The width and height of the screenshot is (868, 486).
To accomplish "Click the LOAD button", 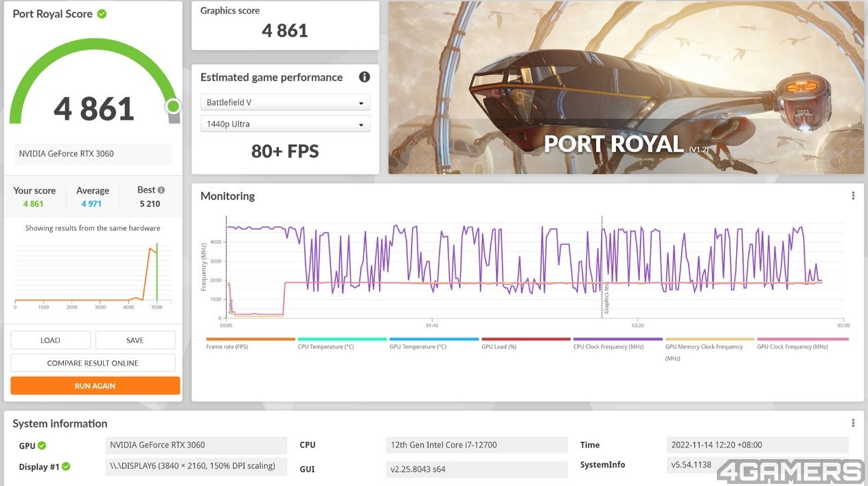I will pyautogui.click(x=50, y=340).
